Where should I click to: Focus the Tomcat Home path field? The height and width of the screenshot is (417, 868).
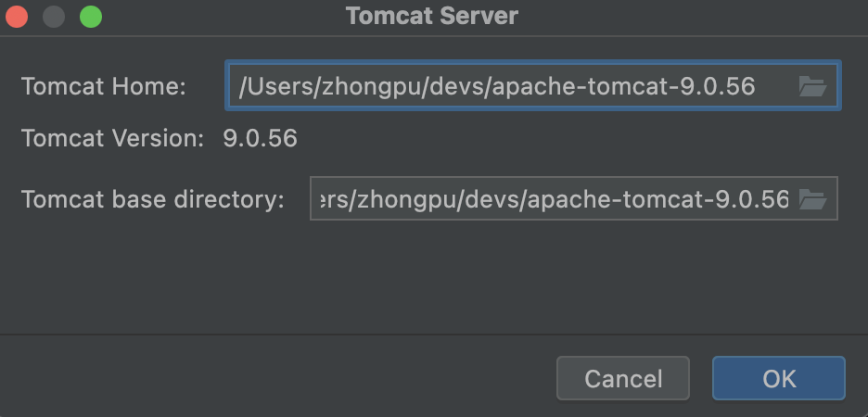[x=510, y=87]
